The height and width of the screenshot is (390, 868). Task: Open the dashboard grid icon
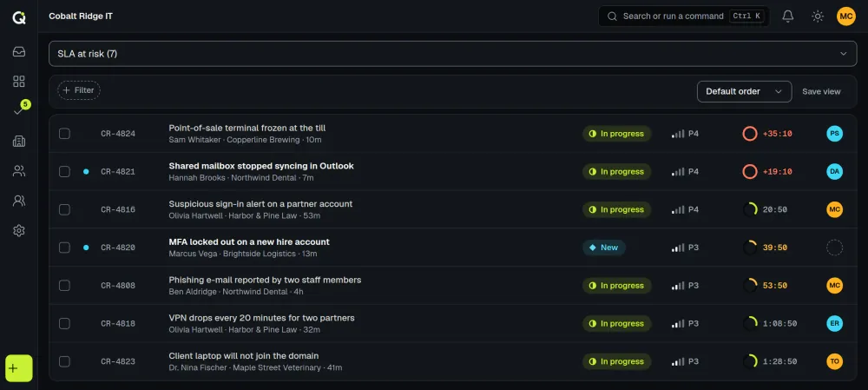[x=19, y=82]
